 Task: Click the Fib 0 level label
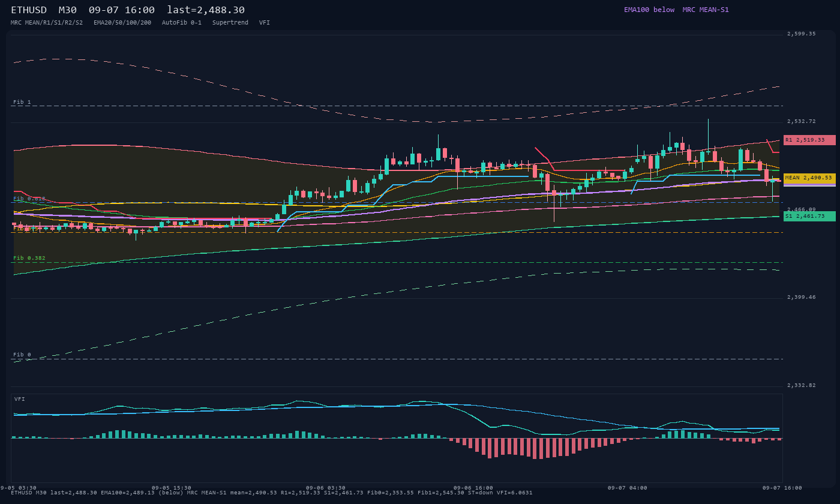tap(22, 355)
